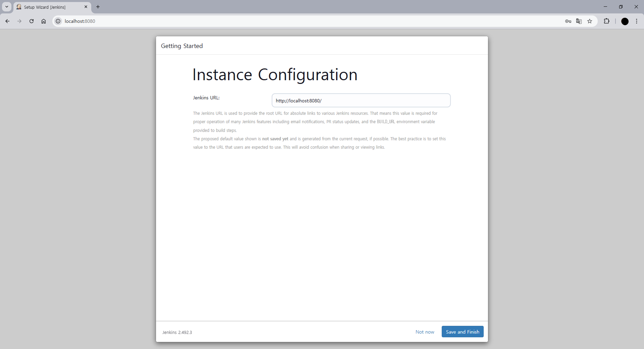Open the saved passwords key icon
This screenshot has width=644, height=349.
568,21
